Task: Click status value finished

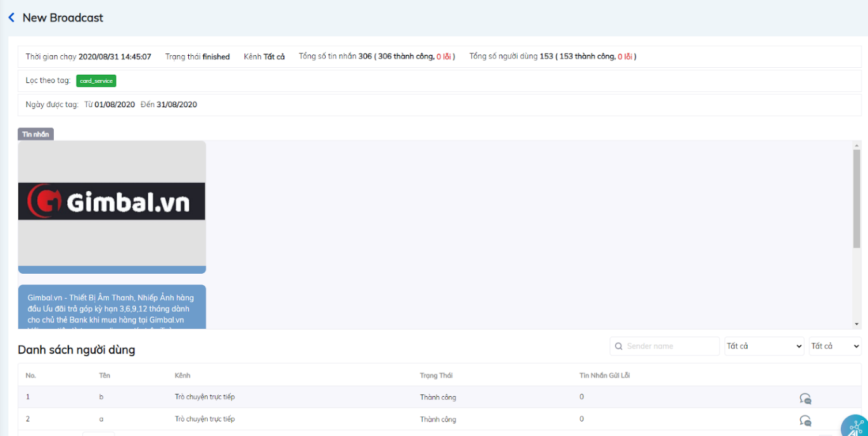Action: coord(216,56)
